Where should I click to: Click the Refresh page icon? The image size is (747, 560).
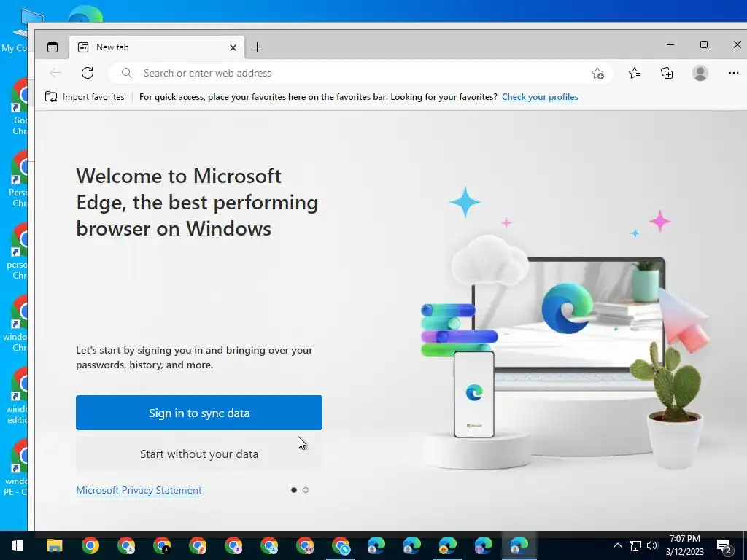pyautogui.click(x=88, y=73)
